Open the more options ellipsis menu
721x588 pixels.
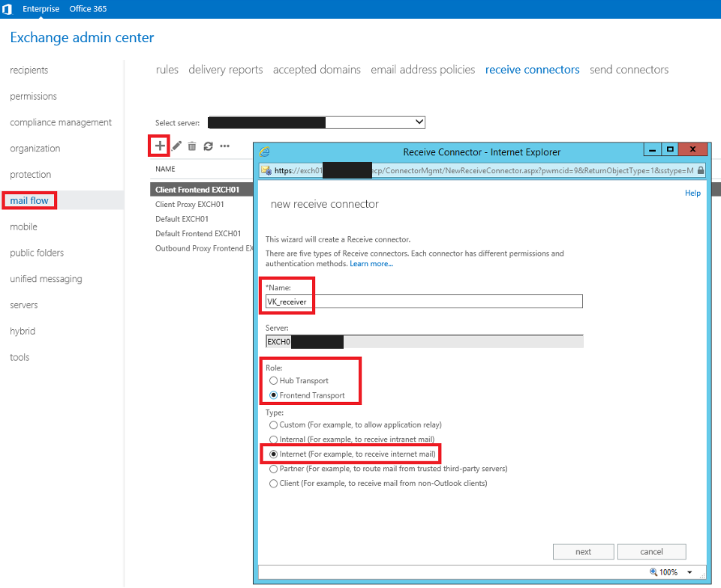point(224,146)
